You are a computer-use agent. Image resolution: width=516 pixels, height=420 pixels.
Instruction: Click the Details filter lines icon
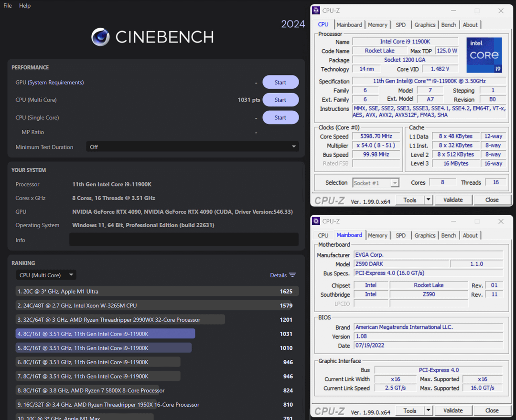click(292, 275)
